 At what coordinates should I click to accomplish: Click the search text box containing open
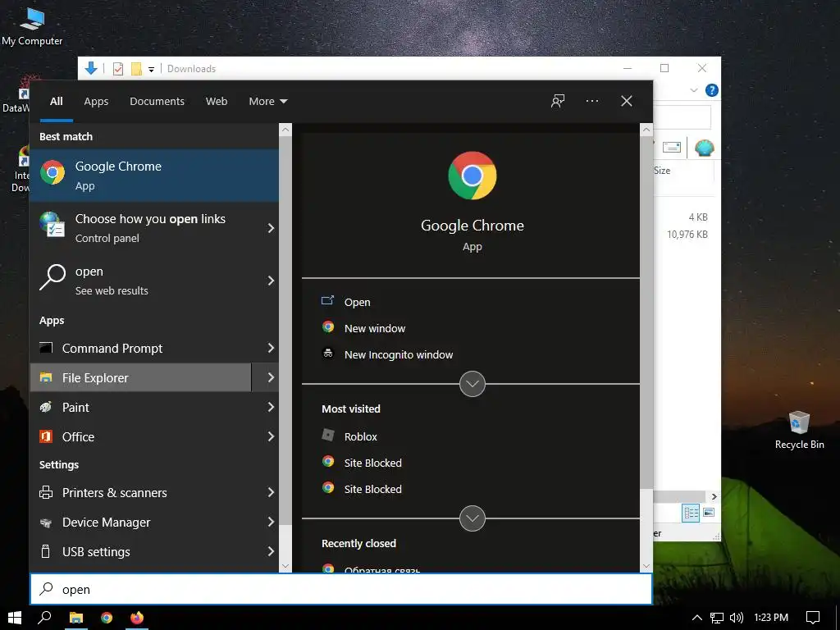click(x=341, y=589)
